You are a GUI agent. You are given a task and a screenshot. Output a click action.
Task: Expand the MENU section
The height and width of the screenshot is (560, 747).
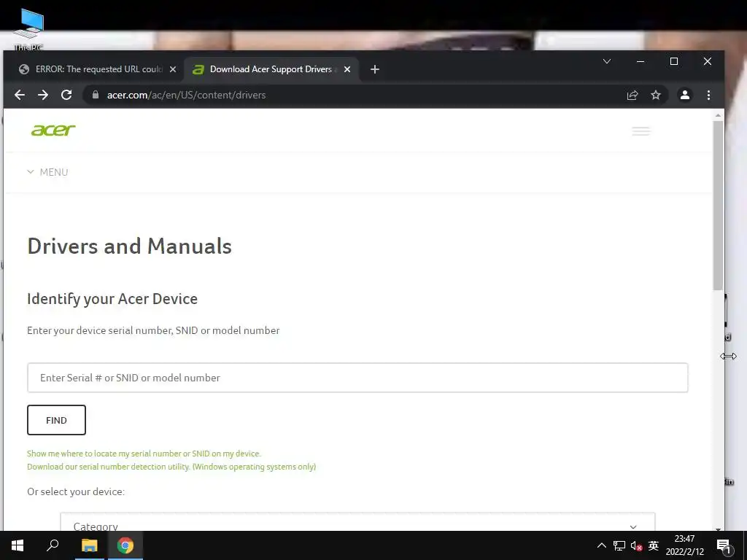47,172
